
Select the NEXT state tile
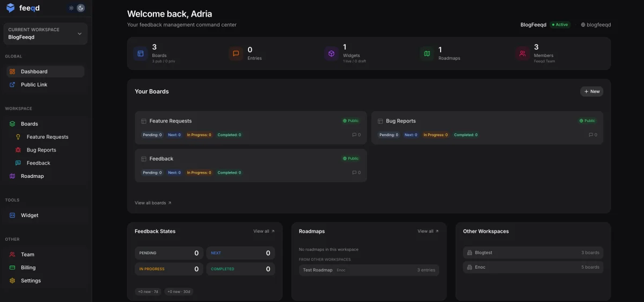(x=240, y=253)
